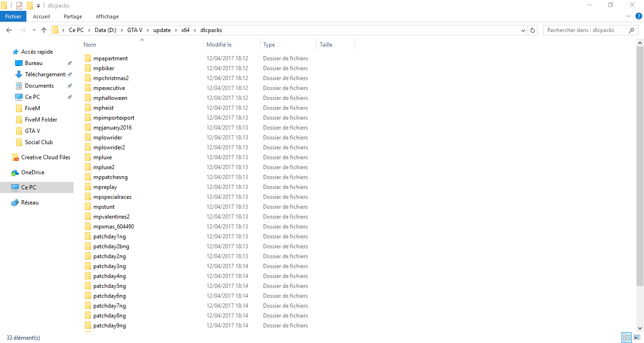The width and height of the screenshot is (644, 343).
Task: Click the search magnifier icon
Action: pos(631,30)
